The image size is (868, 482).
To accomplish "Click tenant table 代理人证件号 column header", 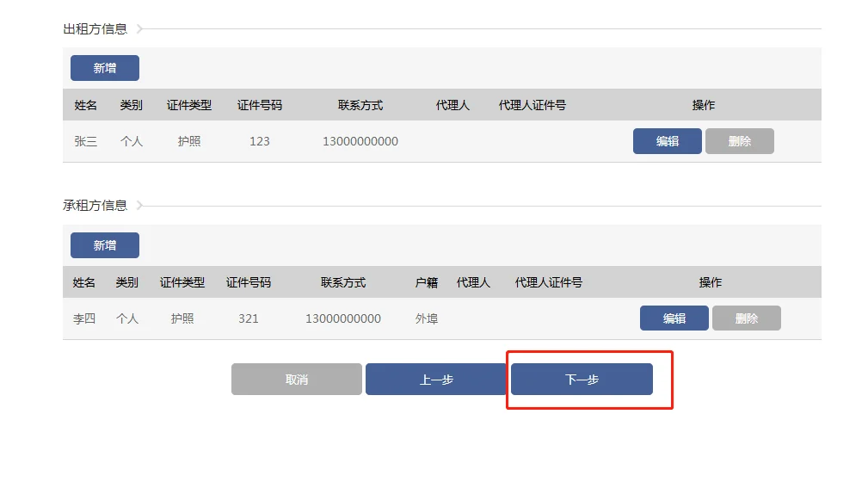I will [549, 282].
